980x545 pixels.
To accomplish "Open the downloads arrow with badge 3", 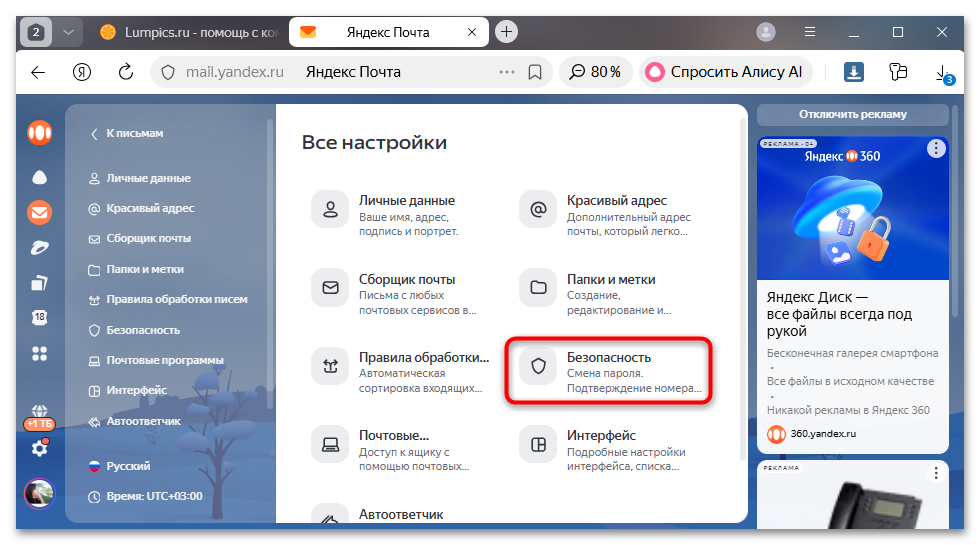I will coord(944,74).
